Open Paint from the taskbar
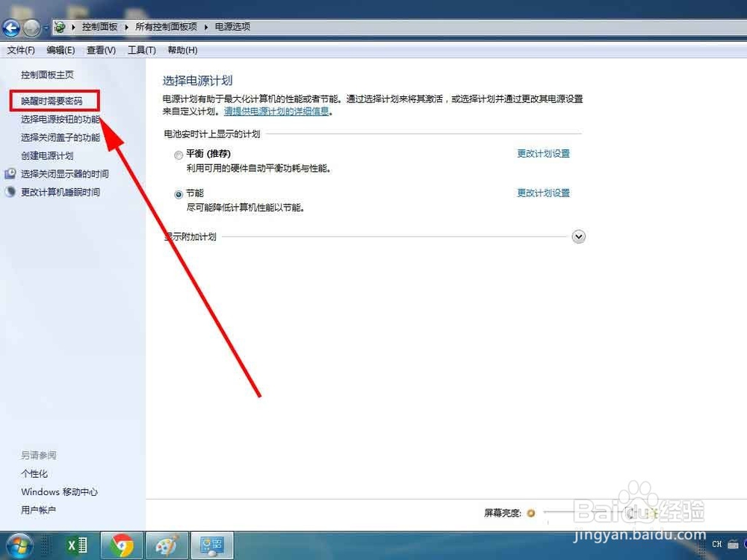 point(167,546)
